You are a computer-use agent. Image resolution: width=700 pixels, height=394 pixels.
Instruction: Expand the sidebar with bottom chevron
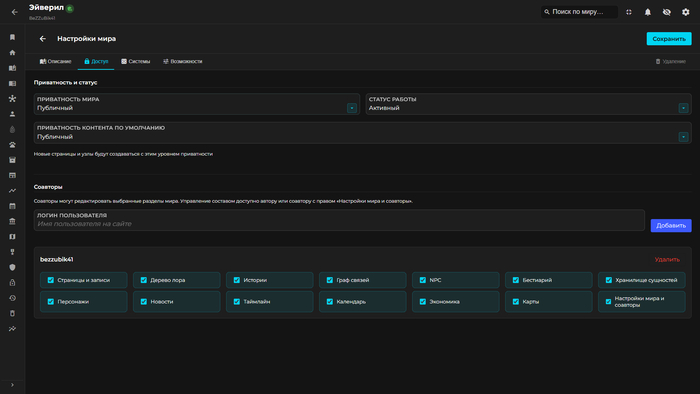(x=12, y=385)
